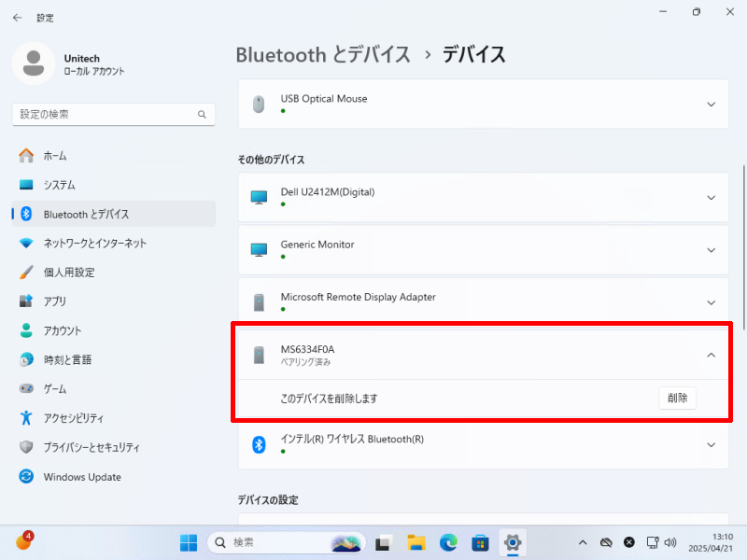
Task: Select ネットワークとインターネット in sidebar
Action: point(113,243)
